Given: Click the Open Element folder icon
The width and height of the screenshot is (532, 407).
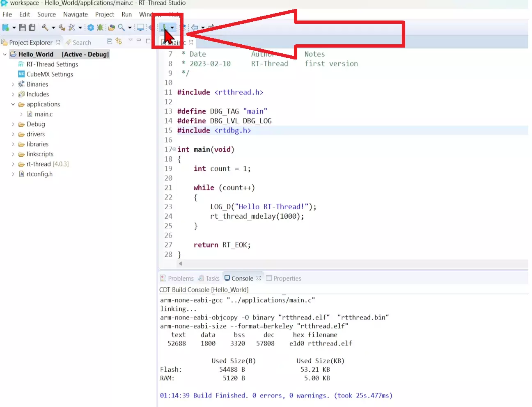Looking at the screenshot, I should tap(111, 27).
